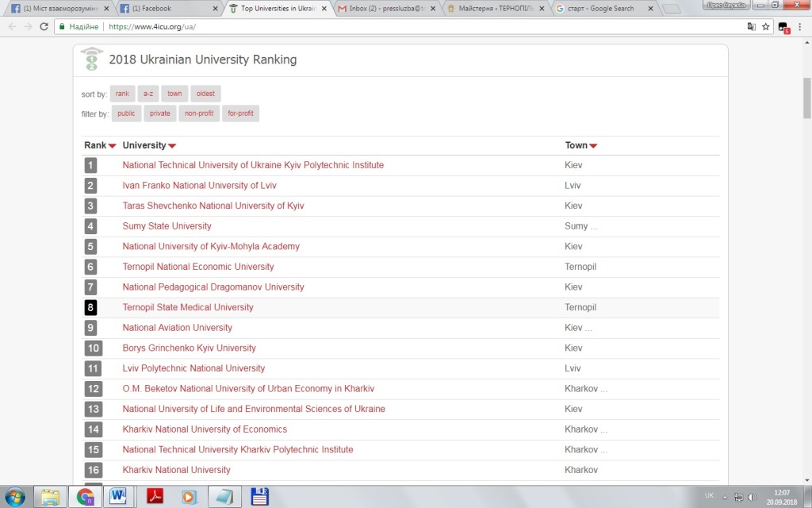Click the address bar showing 4icu.org URL
The width and height of the screenshot is (812, 508).
[396, 26]
